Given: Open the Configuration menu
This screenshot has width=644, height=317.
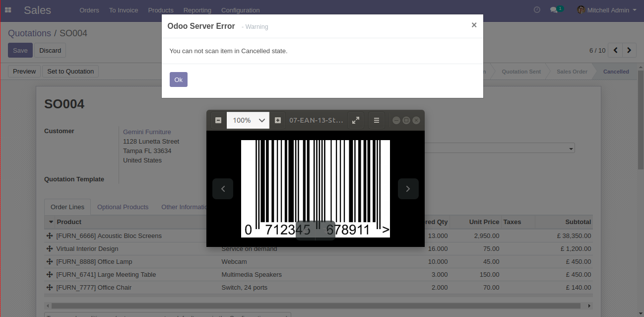Looking at the screenshot, I should tap(241, 10).
